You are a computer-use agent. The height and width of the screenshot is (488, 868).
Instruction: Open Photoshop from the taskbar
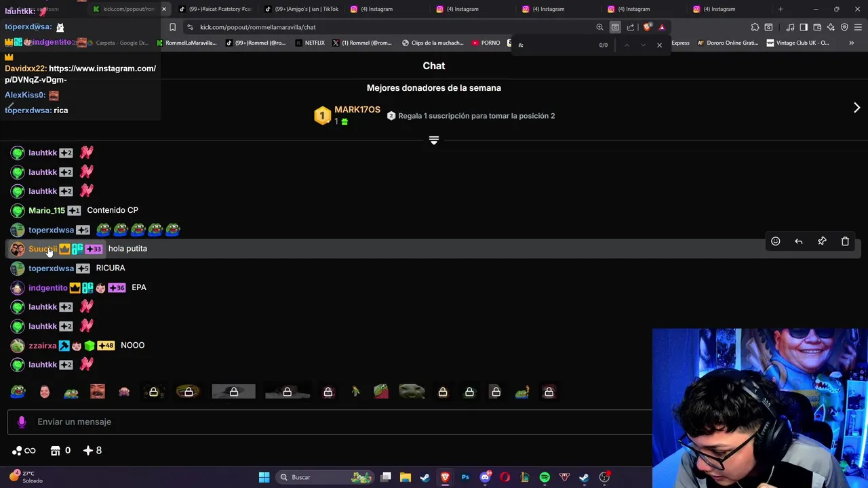click(x=465, y=477)
